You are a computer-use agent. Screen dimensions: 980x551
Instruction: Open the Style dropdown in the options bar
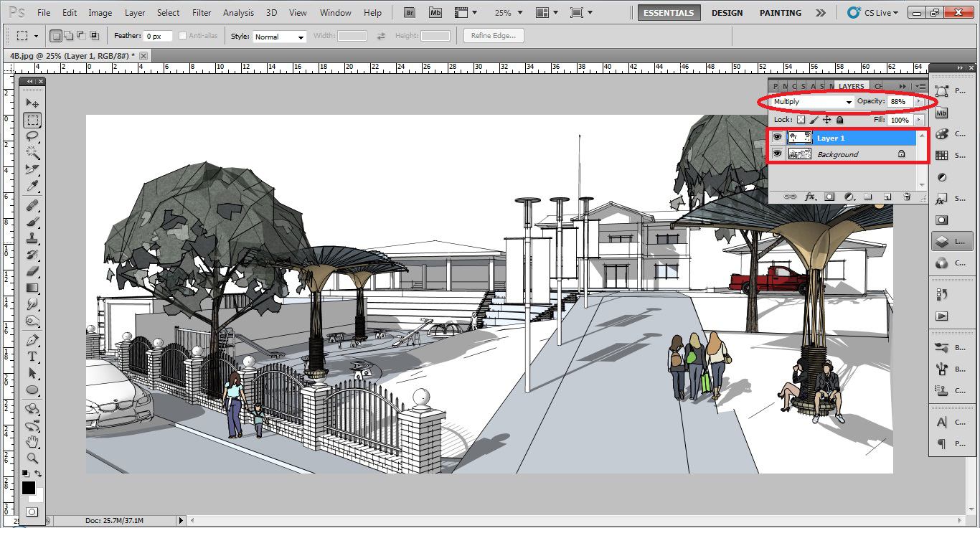(279, 35)
